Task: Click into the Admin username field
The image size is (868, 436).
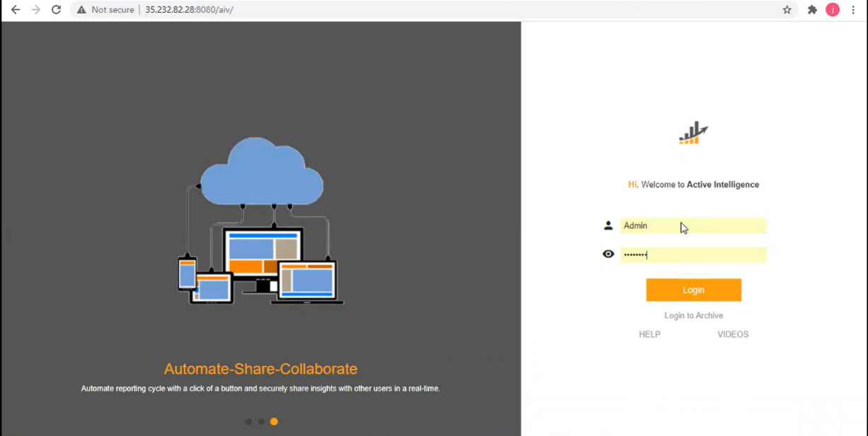Action: (693, 225)
